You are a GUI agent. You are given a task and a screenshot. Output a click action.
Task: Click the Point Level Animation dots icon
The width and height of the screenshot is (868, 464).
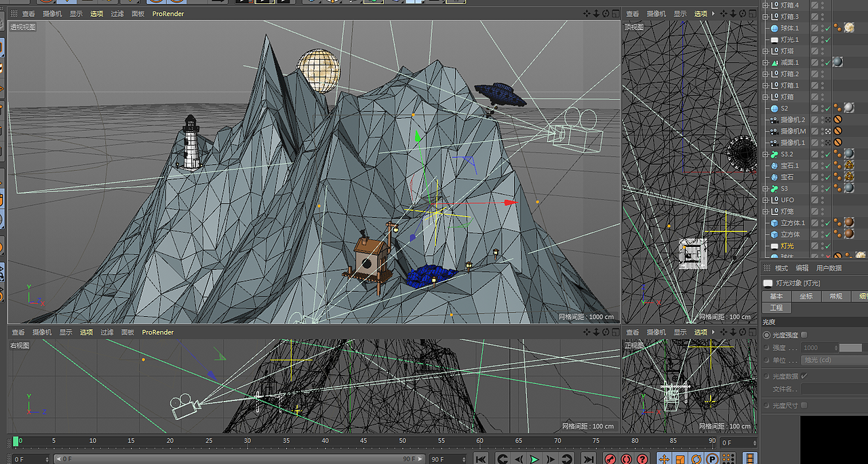coord(727,458)
